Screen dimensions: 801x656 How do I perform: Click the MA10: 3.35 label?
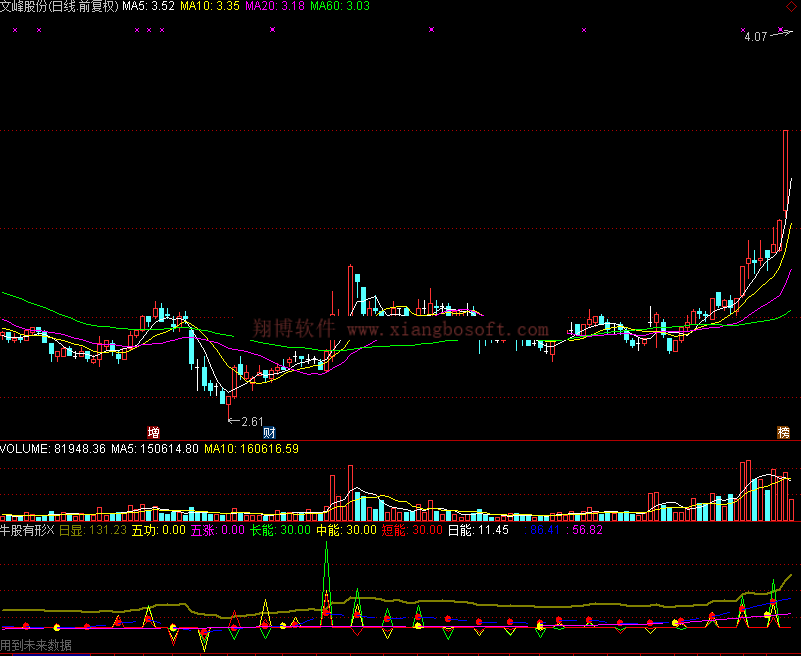tap(209, 6)
